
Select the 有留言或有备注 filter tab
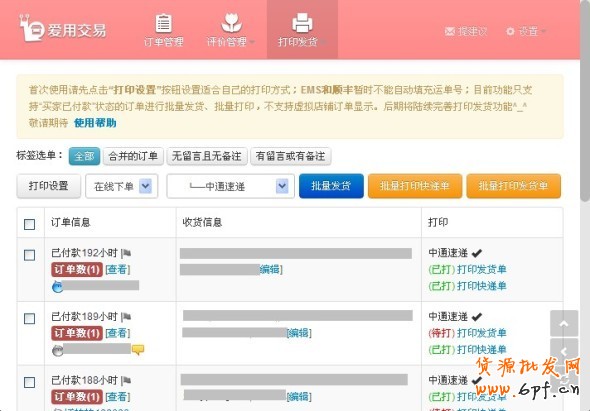[x=290, y=156]
